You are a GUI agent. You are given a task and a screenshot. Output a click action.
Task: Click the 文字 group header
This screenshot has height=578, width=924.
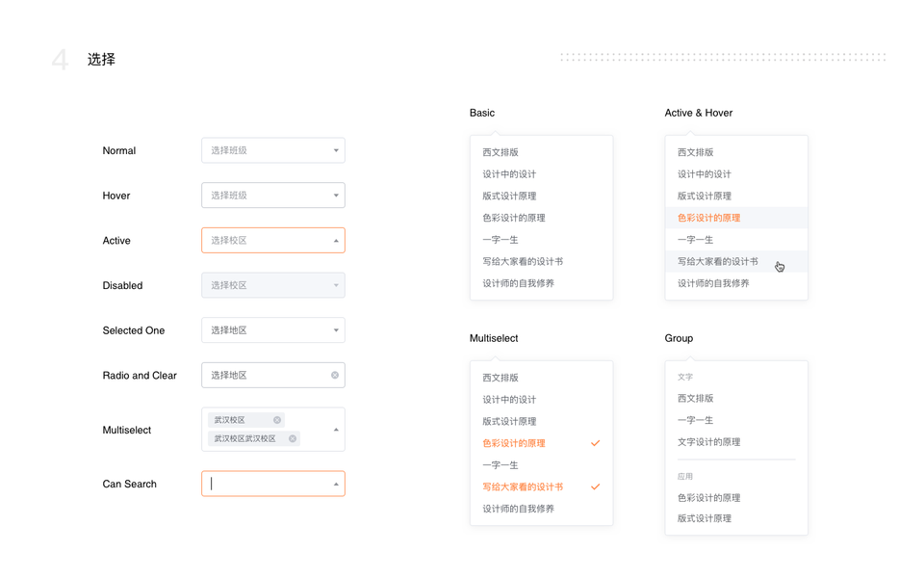coord(684,377)
